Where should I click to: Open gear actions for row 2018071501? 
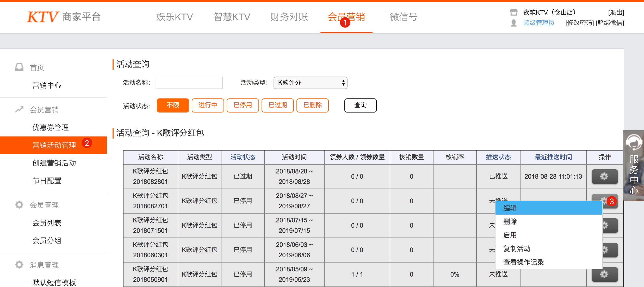click(x=610, y=226)
